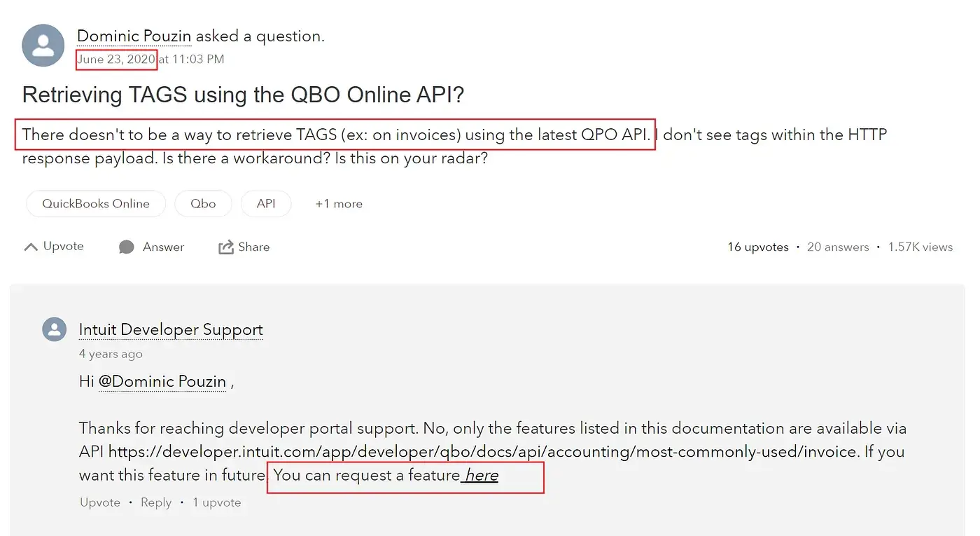980x536 pixels.
Task: Click Dominic Pouzin's profile avatar
Action: click(x=43, y=46)
